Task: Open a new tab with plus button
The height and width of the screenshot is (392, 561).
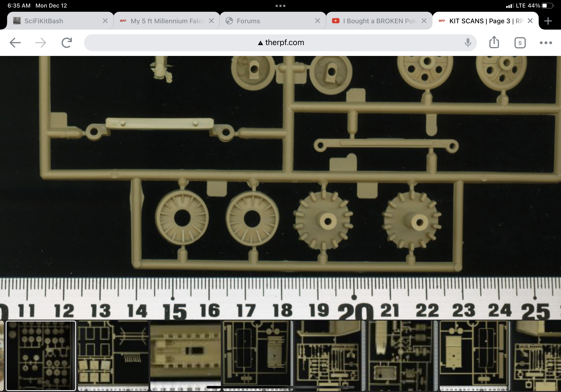Action: (548, 21)
